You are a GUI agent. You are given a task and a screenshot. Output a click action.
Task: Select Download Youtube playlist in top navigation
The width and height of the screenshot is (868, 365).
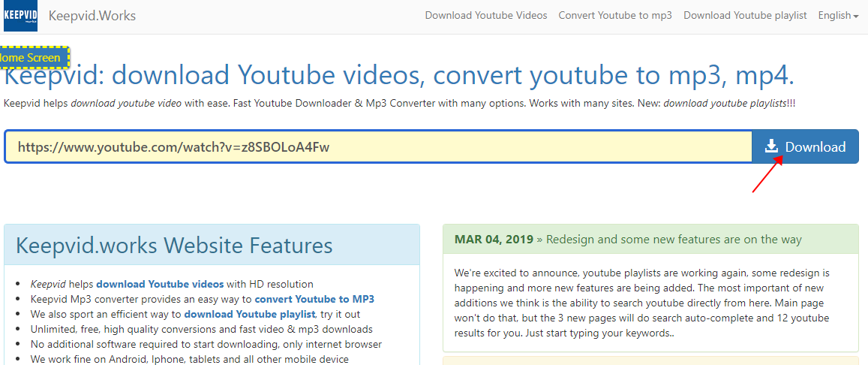(744, 15)
